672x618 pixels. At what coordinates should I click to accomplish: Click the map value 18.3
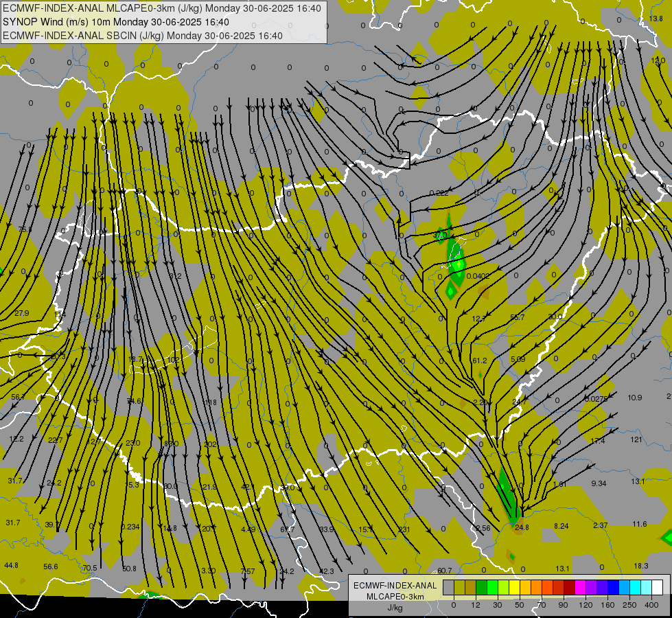(641, 566)
